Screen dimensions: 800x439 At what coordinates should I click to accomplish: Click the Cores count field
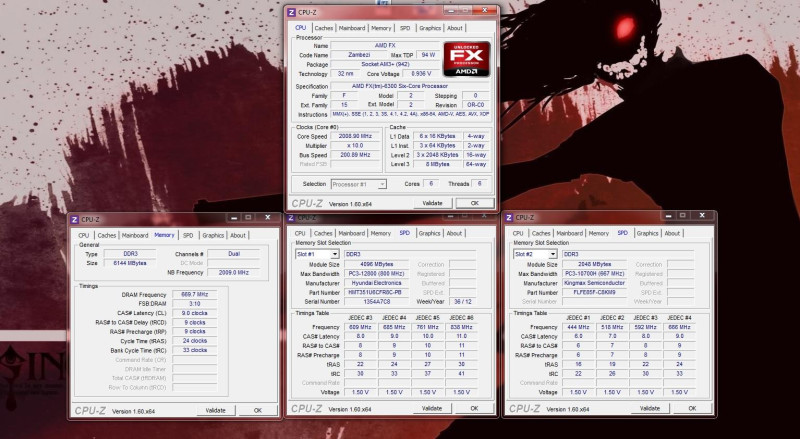point(431,184)
